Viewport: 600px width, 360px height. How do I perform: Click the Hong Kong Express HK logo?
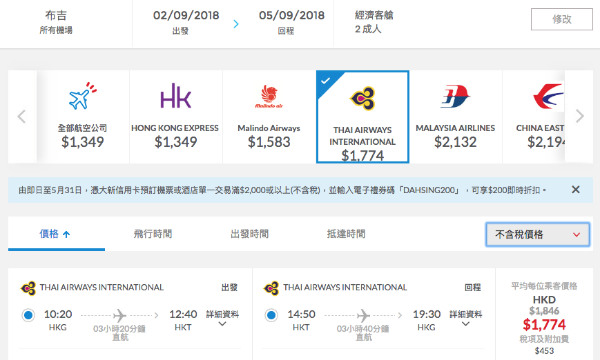coord(176,96)
